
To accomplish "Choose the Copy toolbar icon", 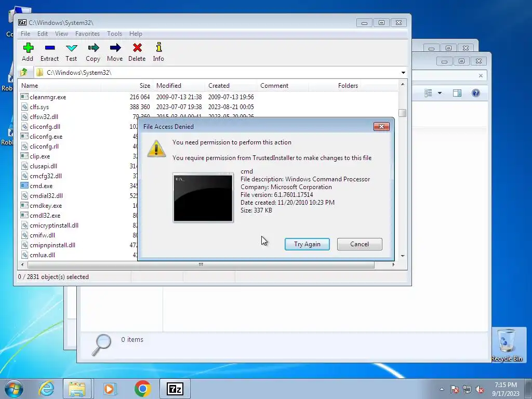I will tap(93, 47).
